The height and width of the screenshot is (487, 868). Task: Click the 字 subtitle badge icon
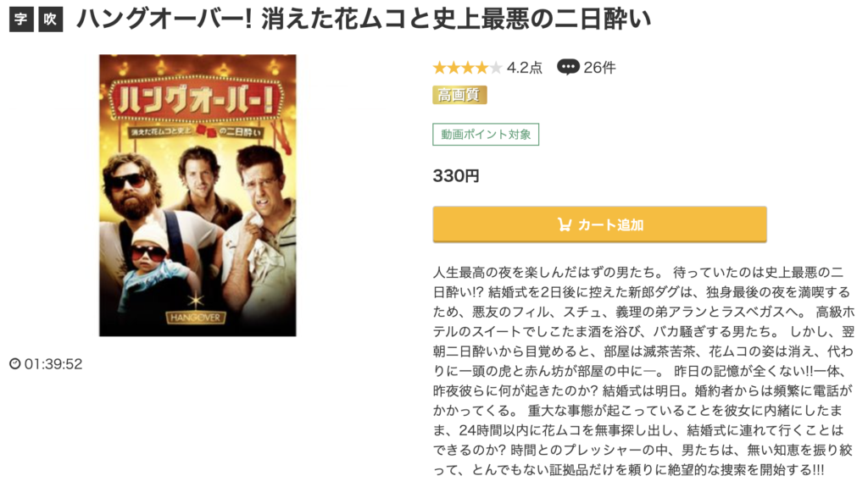point(21,19)
